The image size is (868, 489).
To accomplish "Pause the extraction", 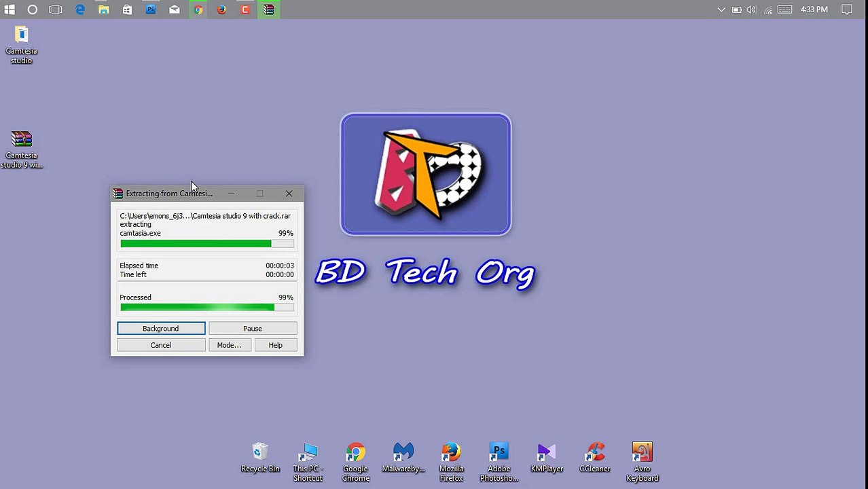I will 253,329.
